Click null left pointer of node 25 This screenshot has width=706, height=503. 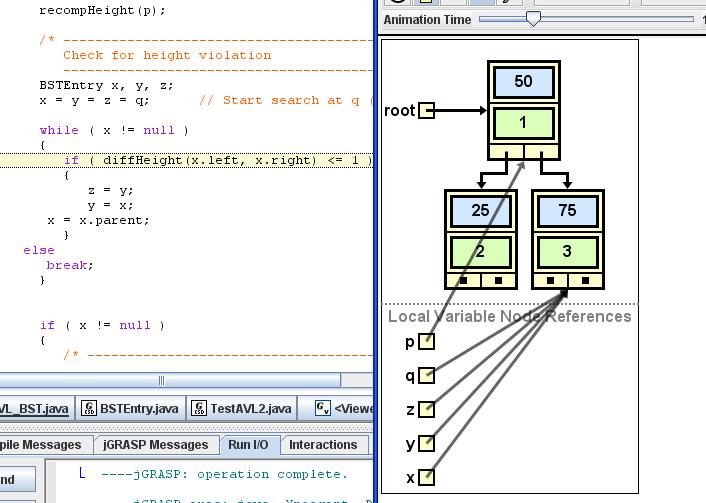point(463,281)
